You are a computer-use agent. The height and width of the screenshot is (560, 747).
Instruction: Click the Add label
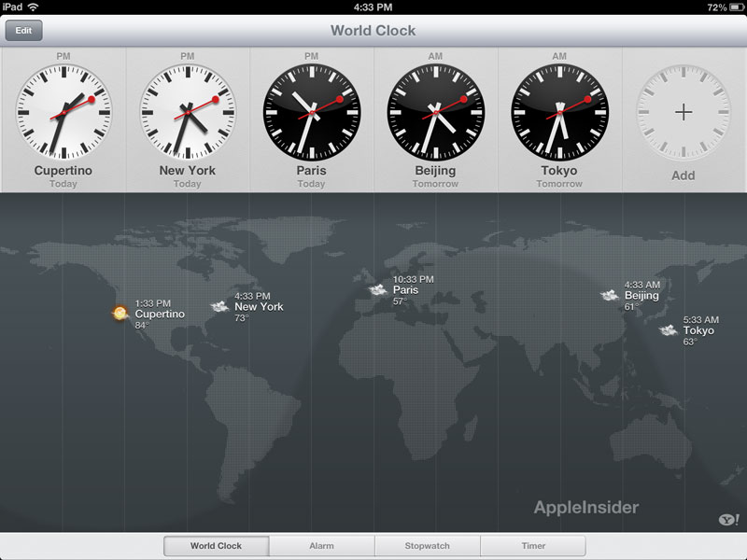pos(684,175)
